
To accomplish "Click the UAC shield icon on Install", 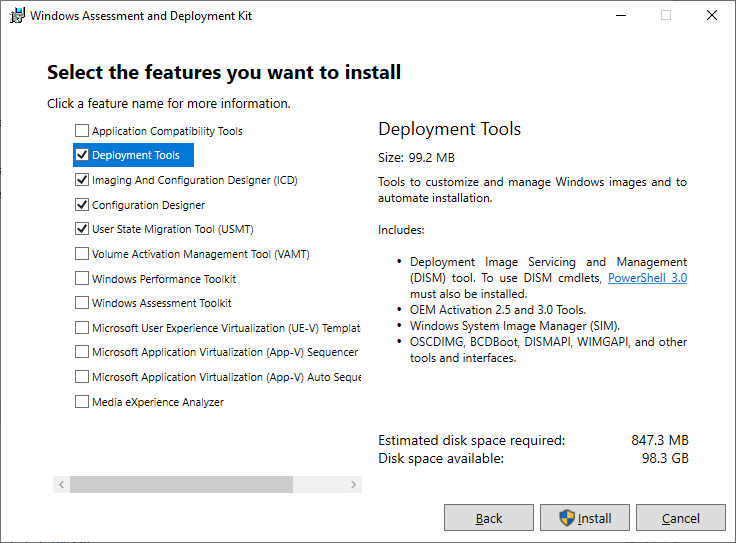I will (x=567, y=518).
